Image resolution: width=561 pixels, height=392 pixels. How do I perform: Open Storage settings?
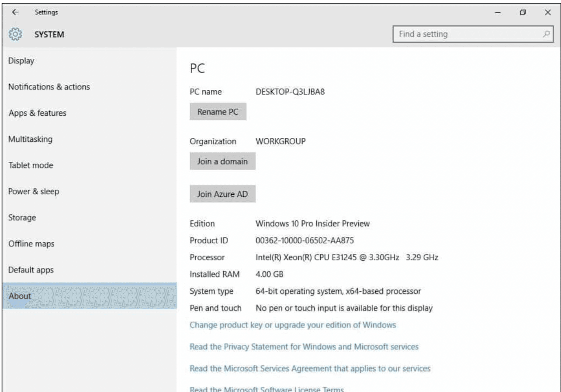point(89,217)
